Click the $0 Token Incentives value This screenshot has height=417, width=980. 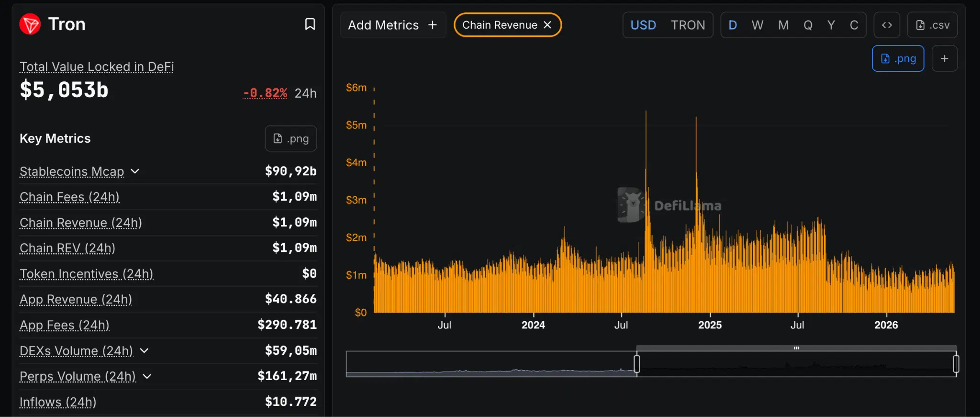(x=310, y=274)
